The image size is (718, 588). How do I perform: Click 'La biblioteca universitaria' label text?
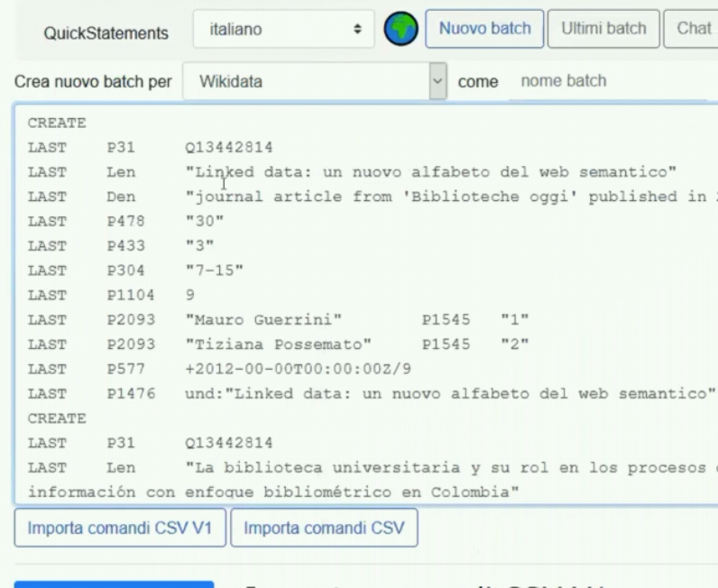[451, 468]
